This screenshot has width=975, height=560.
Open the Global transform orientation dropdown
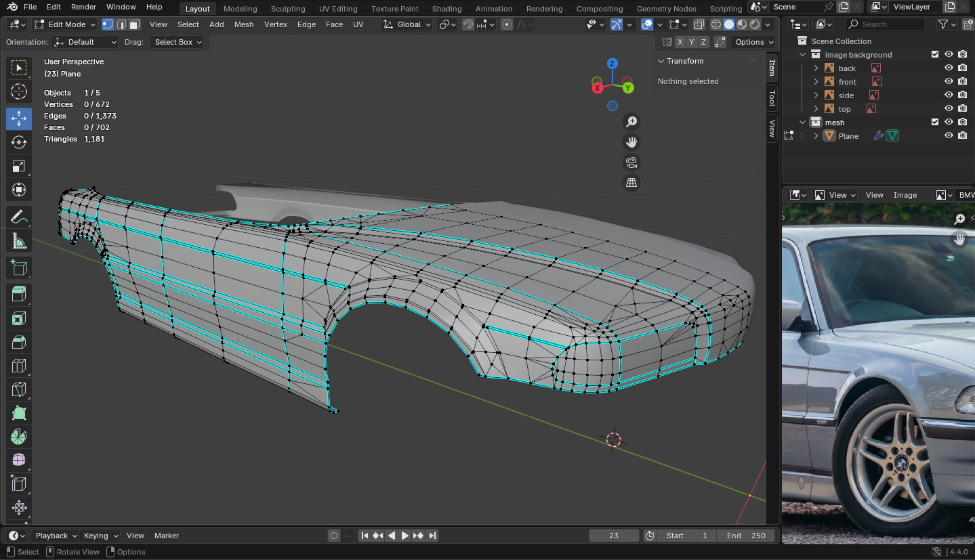pos(407,24)
